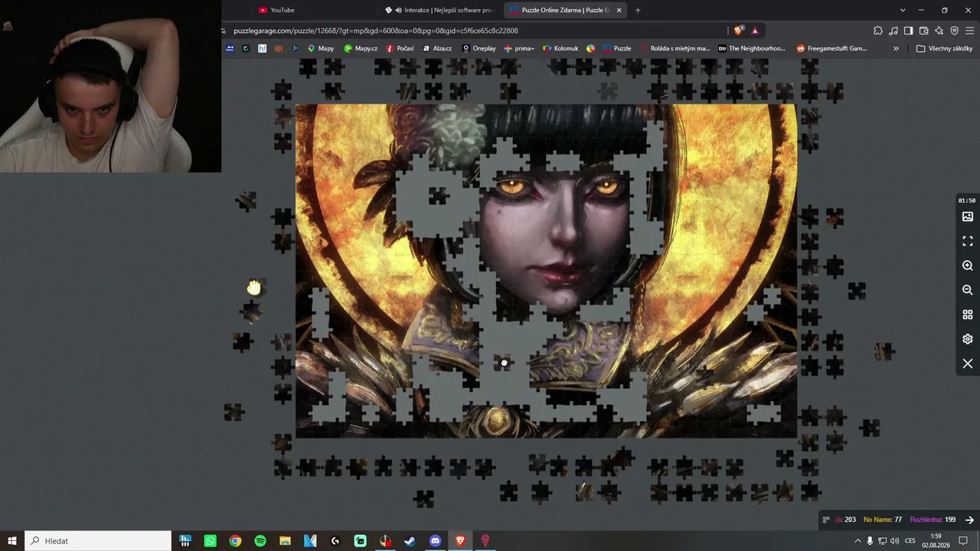Open the Oneplay bookmark
Image resolution: width=980 pixels, height=551 pixels.
click(x=479, y=48)
